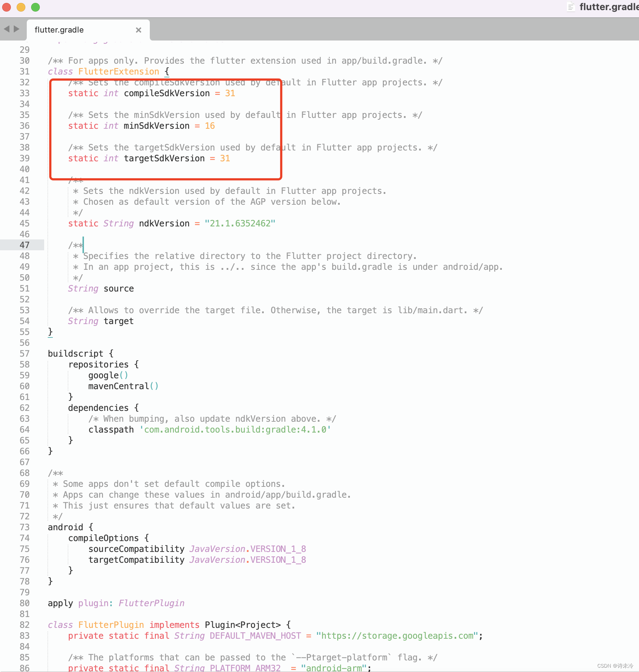Close the flutter.gradle tab
This screenshot has height=672, width=639.
click(x=139, y=30)
